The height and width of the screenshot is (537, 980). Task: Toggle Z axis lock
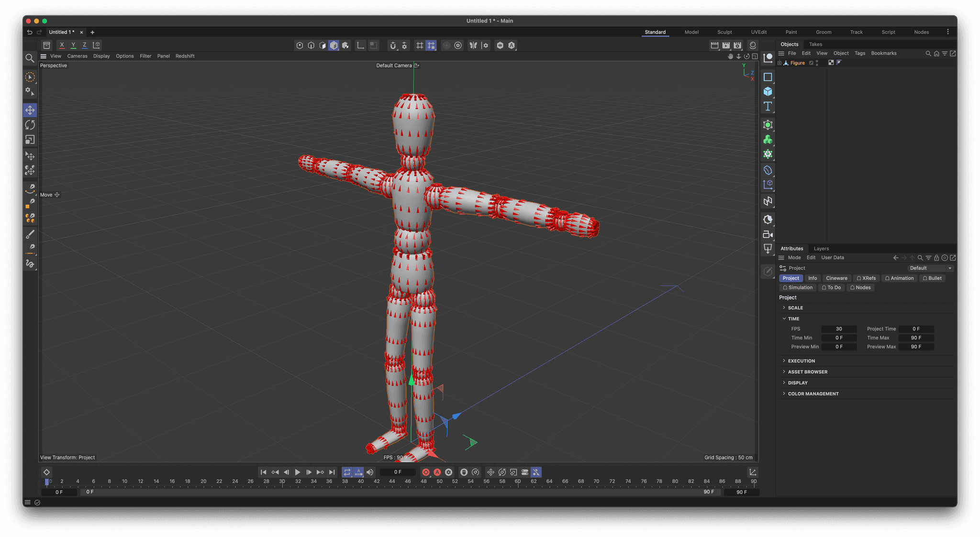tap(85, 45)
